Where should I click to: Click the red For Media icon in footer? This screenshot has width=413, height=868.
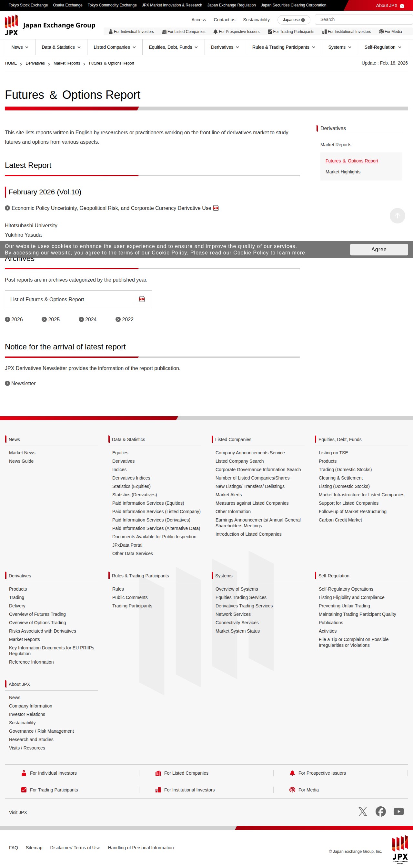tap(292, 790)
